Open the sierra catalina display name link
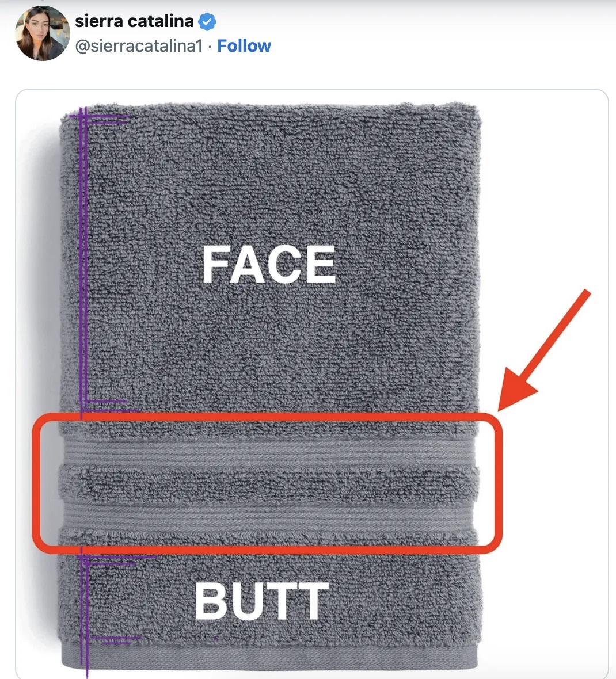Screen dimensions: 616x679 134,21
